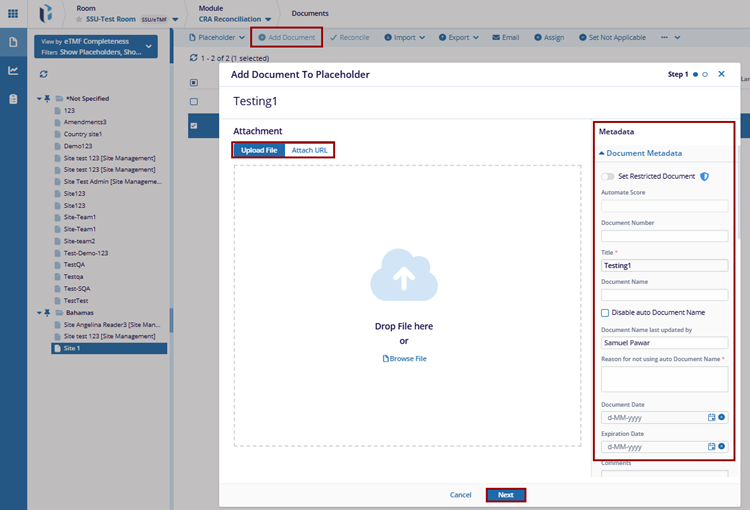Open the eTMF Completeness view dropdown
The image size is (750, 510).
tap(149, 46)
